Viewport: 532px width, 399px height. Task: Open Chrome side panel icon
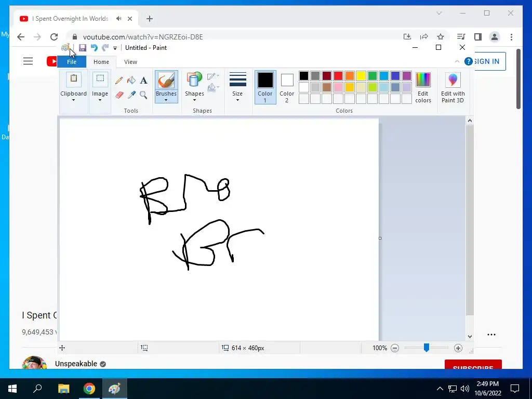[478, 37]
